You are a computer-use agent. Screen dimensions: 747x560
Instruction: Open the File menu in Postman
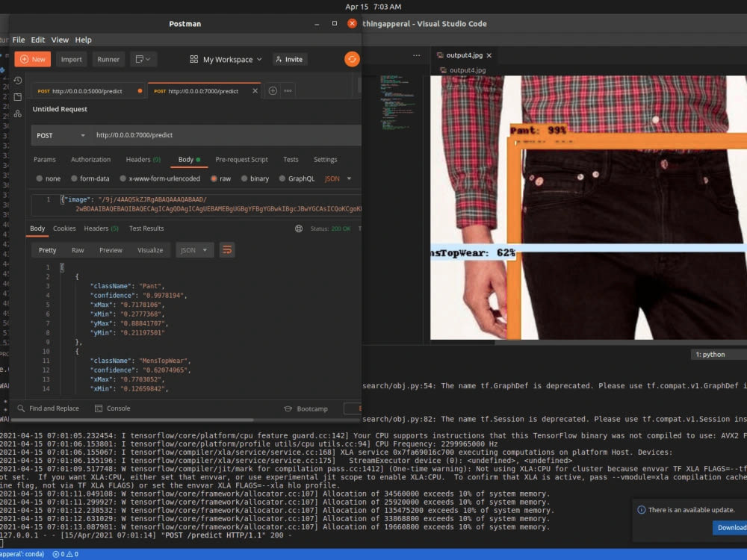coord(19,40)
